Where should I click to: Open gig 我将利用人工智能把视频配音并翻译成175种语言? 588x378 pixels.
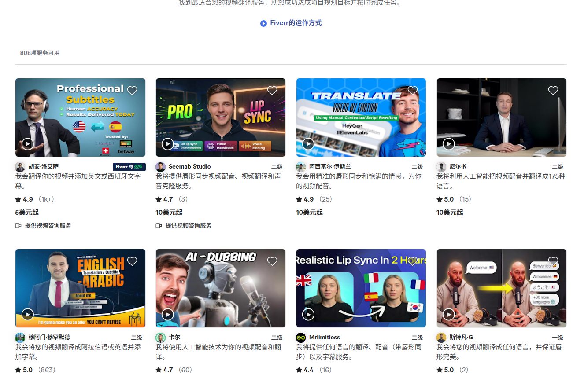tap(501, 181)
